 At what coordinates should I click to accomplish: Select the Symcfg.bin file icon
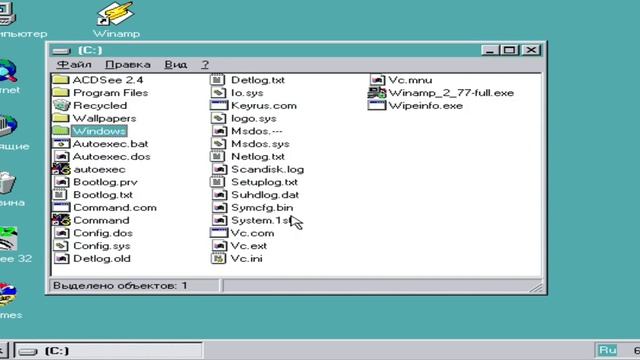click(219, 207)
